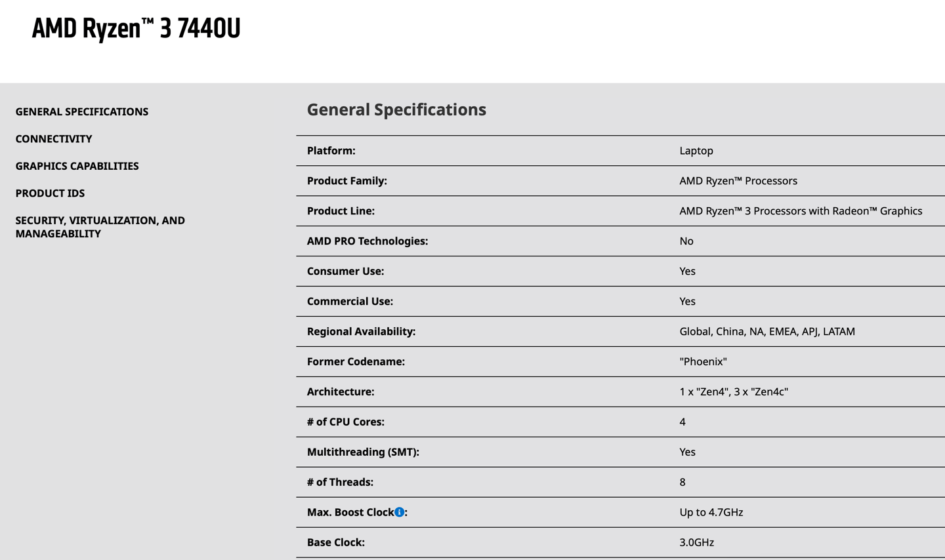The image size is (945, 560).
Task: Click the AMD Ryzen 3 7440U page title
Action: pyautogui.click(x=135, y=28)
